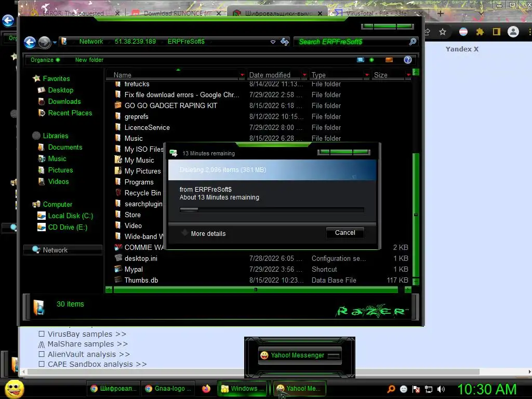Screen dimensions: 532x399
Task: Toggle the preview pane icon
Action: (x=389, y=60)
